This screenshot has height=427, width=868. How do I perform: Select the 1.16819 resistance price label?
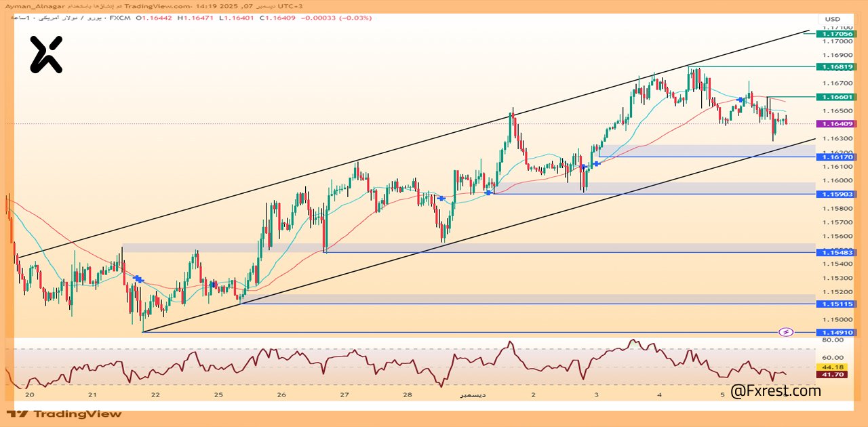coord(837,67)
